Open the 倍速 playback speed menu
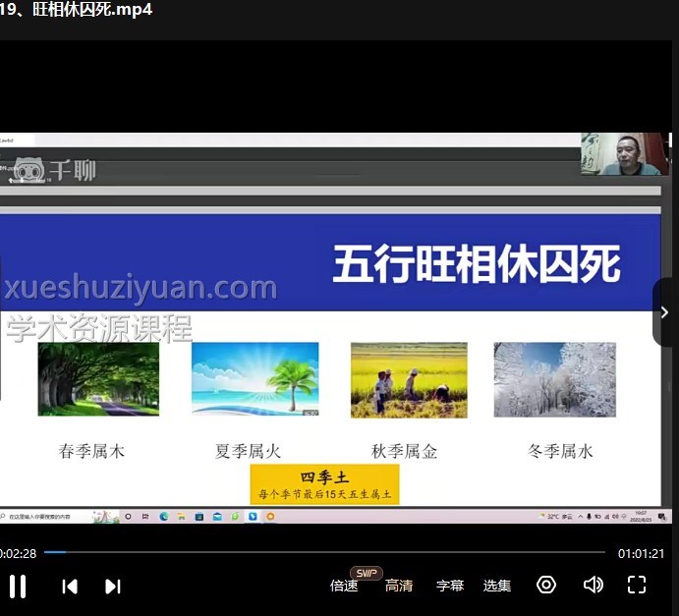Screen dimensions: 679x616 click(344, 586)
